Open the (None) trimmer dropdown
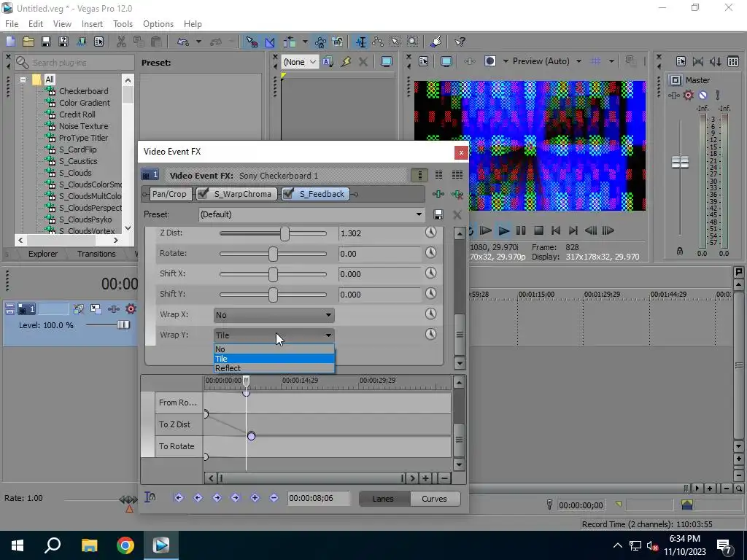 [x=301, y=62]
